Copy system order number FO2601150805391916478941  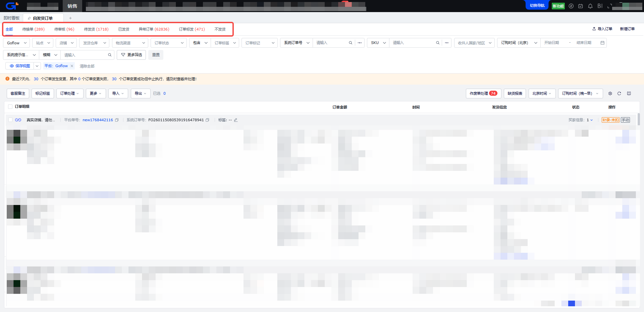(x=207, y=120)
